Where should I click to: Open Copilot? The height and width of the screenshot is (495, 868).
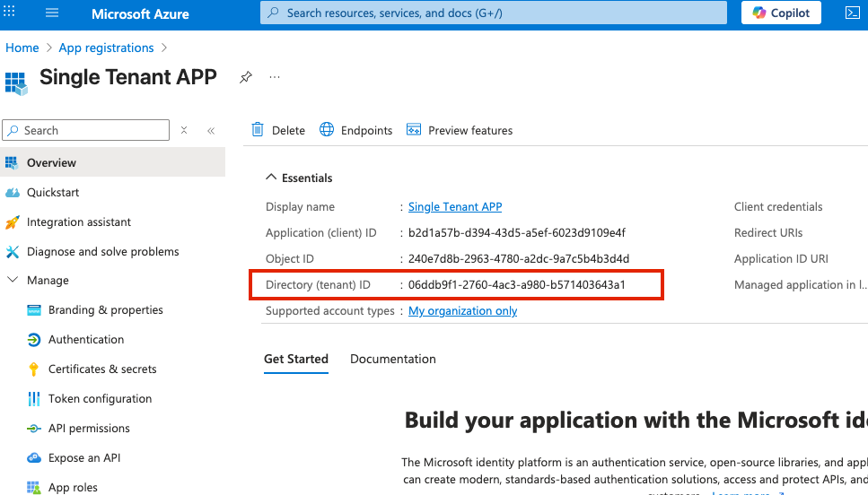(781, 13)
